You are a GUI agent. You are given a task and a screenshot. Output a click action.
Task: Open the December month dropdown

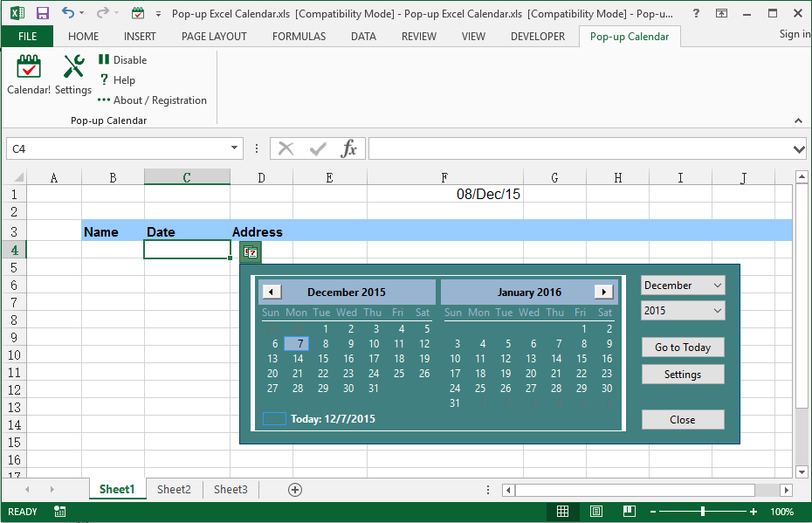[683, 286]
